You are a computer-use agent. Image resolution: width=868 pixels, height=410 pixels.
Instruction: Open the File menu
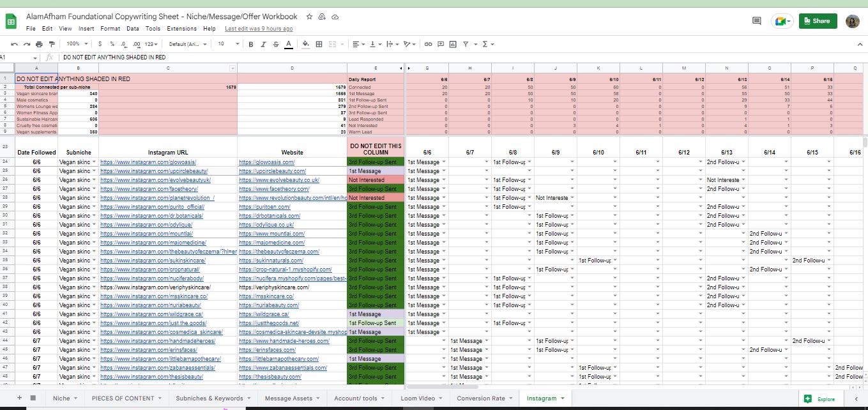click(31, 29)
